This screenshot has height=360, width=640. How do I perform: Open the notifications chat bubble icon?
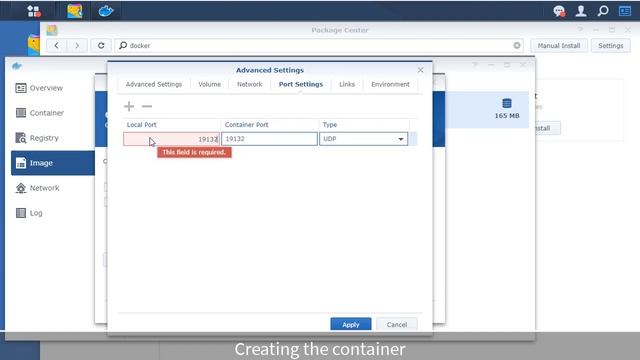[559, 11]
